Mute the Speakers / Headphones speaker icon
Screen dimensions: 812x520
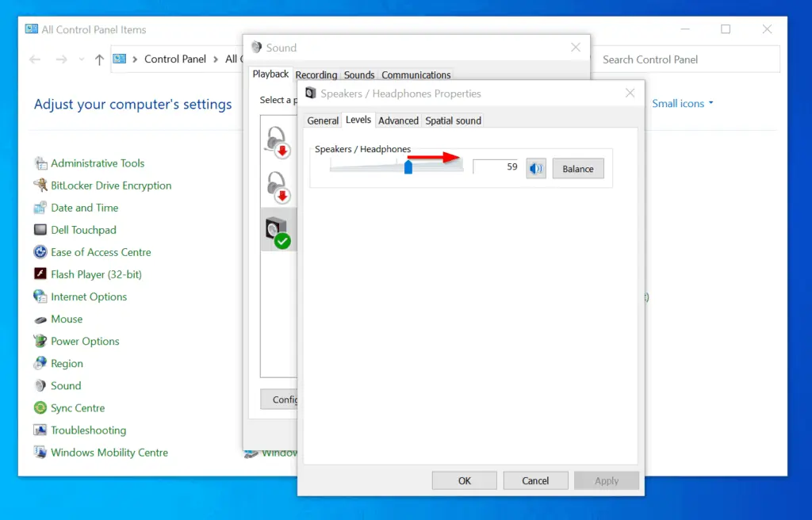pos(536,168)
